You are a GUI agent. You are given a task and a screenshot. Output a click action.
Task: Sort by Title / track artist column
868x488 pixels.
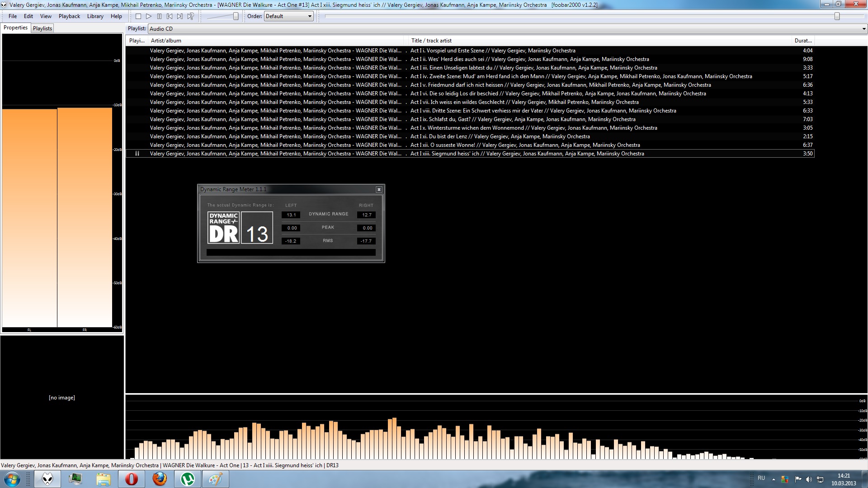[600, 41]
